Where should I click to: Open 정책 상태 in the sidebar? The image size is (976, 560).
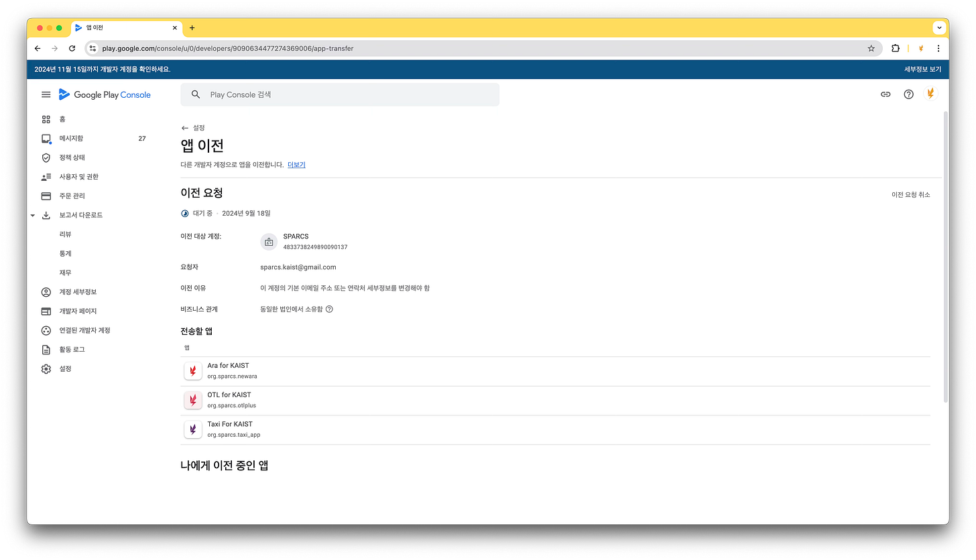tap(72, 157)
